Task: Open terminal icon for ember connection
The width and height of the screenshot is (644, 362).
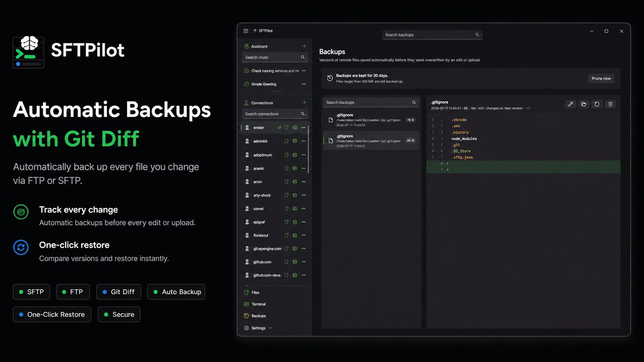Action: (295, 127)
